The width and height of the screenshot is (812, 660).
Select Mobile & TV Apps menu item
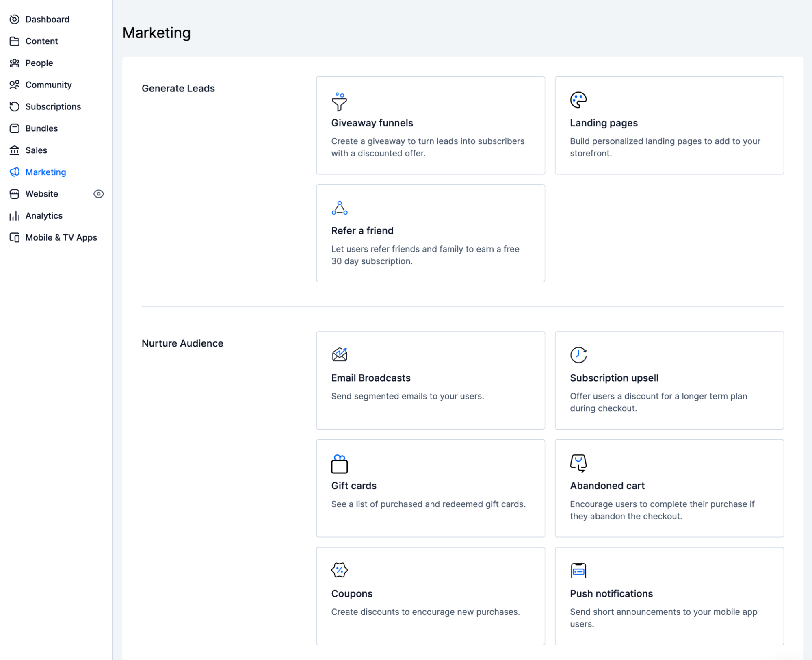click(61, 238)
